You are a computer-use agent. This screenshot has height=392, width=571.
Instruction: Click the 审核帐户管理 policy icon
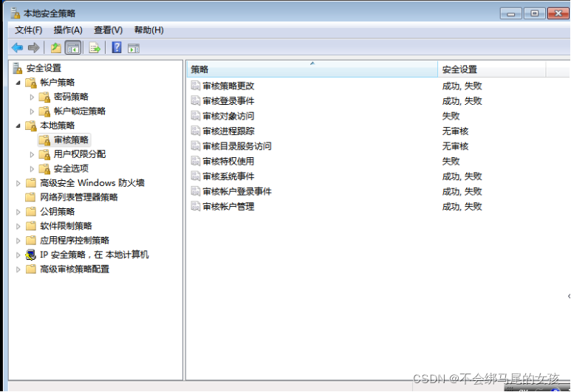click(196, 207)
